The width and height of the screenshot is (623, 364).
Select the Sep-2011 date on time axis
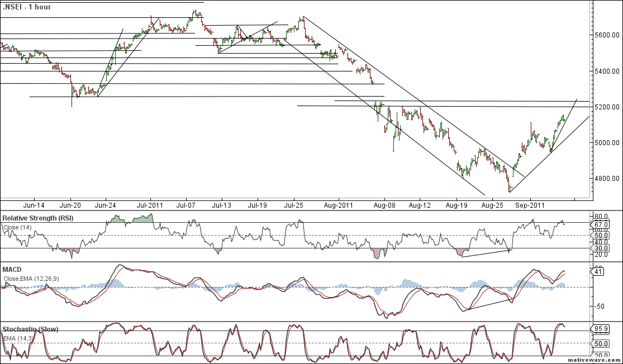click(x=530, y=205)
